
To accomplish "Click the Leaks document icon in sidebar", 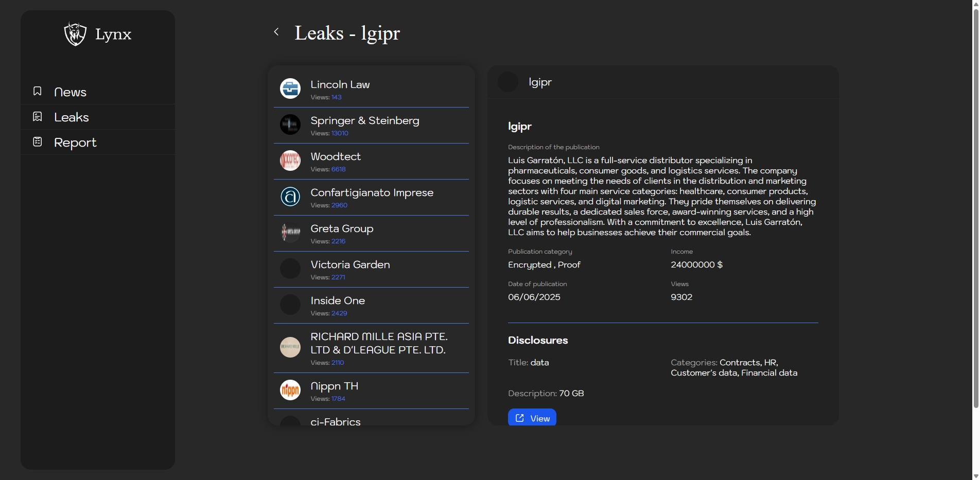I will [x=38, y=117].
